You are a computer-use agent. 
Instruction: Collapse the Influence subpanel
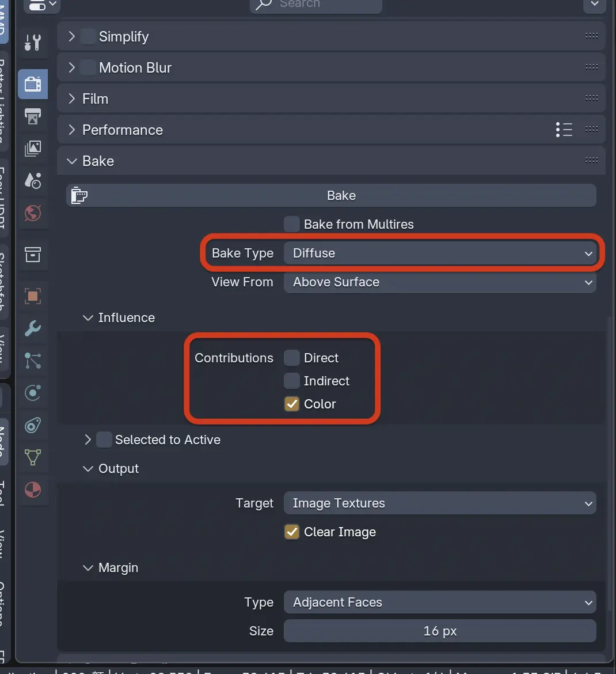tap(88, 317)
